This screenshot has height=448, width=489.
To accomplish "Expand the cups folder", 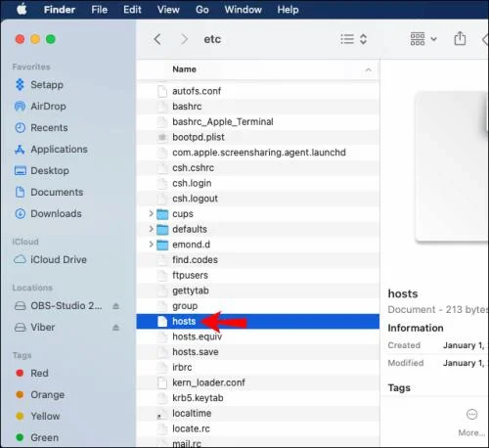I will 151,213.
